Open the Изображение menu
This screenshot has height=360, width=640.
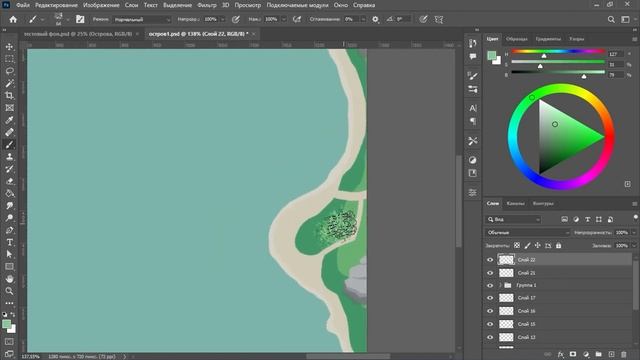pyautogui.click(x=101, y=5)
